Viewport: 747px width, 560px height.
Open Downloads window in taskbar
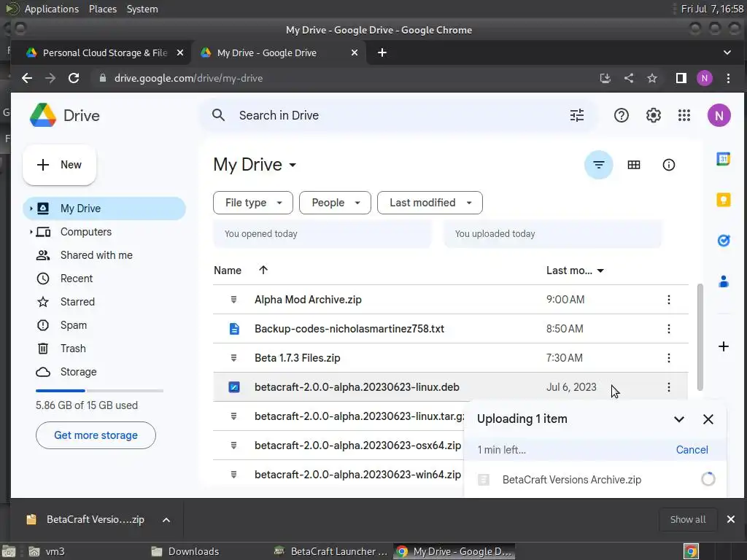point(185,551)
